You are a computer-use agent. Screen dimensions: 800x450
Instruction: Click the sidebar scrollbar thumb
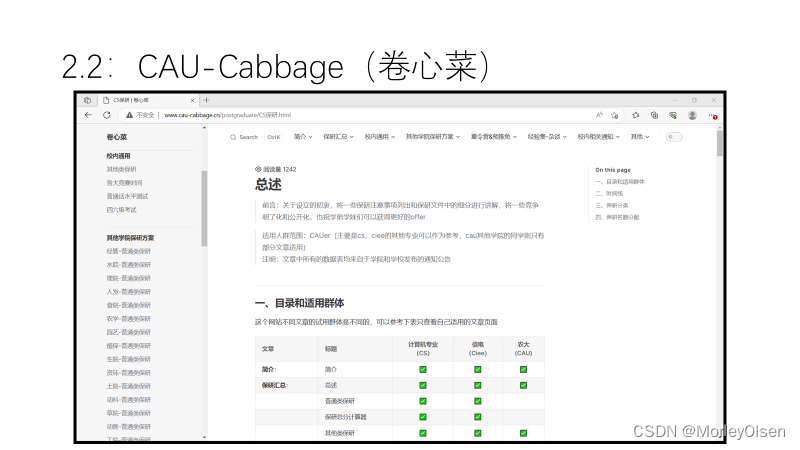pos(204,208)
